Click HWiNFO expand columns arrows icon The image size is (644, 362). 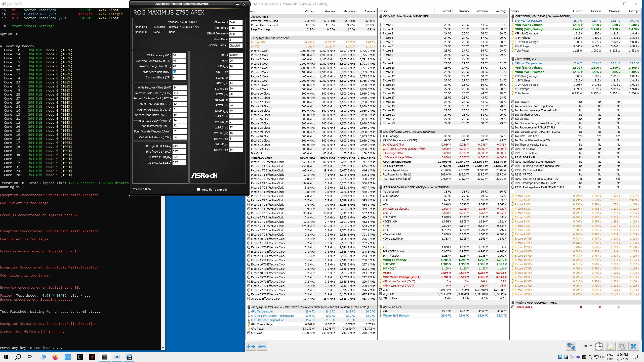tap(251, 346)
